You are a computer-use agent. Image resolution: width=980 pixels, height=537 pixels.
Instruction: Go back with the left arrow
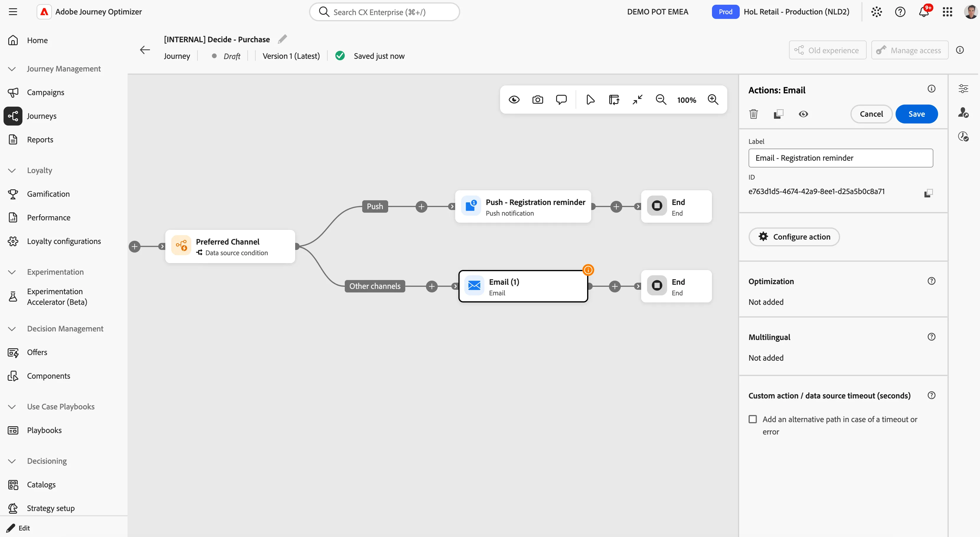pyautogui.click(x=145, y=50)
